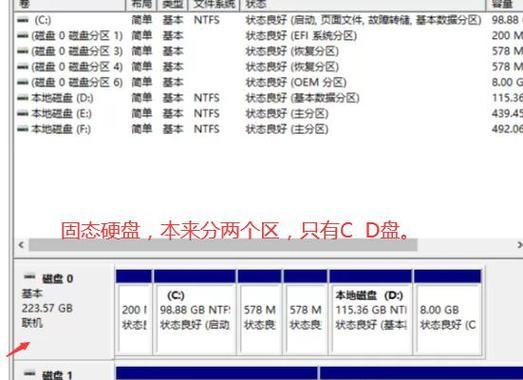Select volume row 本地磁盘 (D:)
Viewport: 523px width, 380px height.
click(269, 98)
